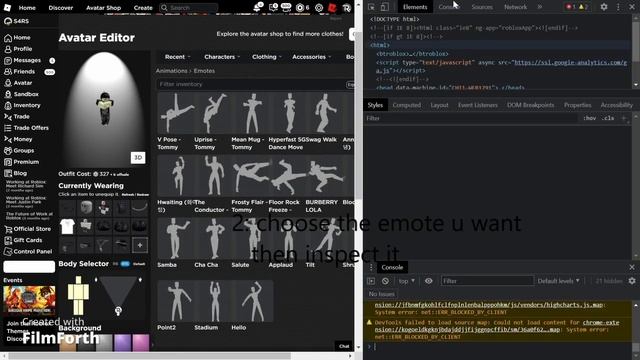640x360 pixels.
Task: Open the Roblox logo home icon
Action: coord(7,7)
